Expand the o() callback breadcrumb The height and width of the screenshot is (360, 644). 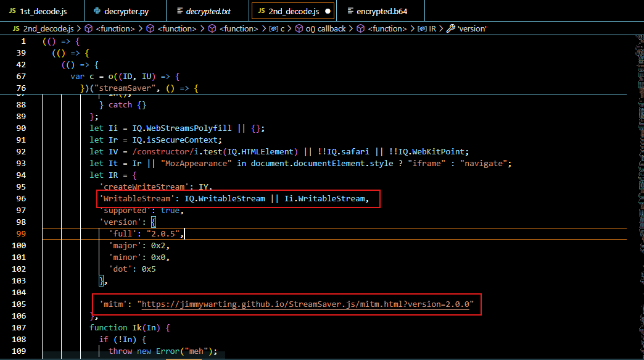(x=325, y=28)
